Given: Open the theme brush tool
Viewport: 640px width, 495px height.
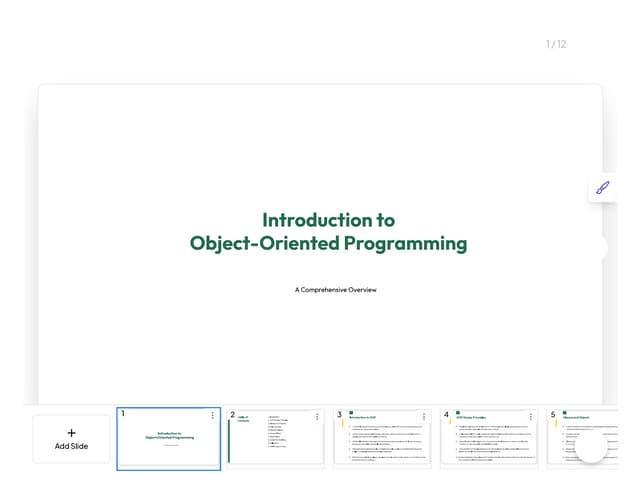Looking at the screenshot, I should (602, 187).
